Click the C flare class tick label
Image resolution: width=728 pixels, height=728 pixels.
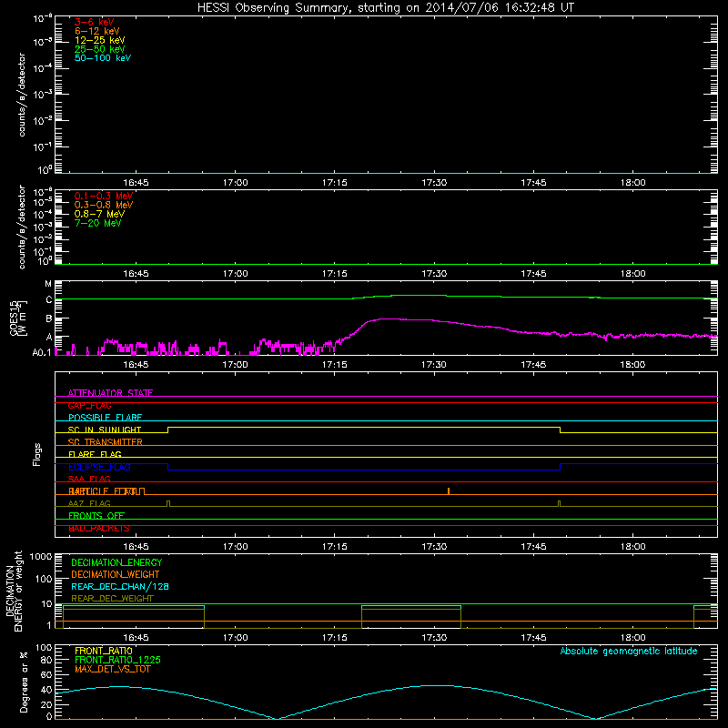(49, 300)
